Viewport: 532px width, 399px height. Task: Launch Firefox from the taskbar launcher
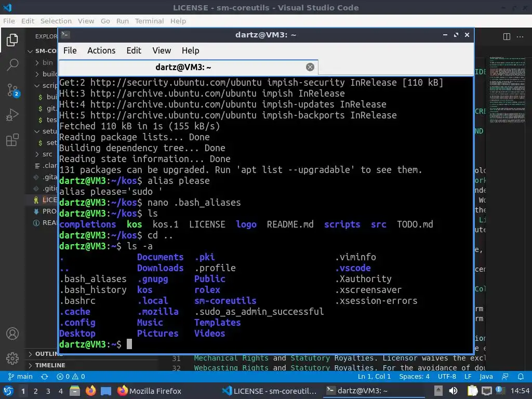[x=90, y=391]
